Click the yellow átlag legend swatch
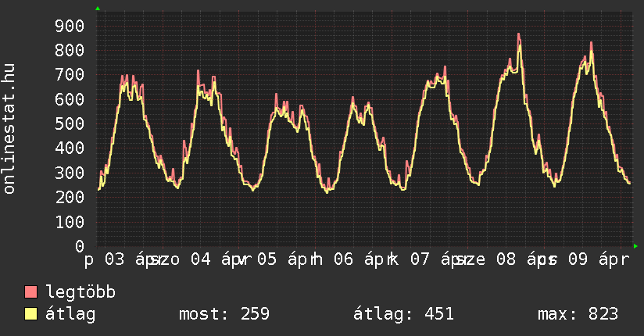Image resolution: width=644 pixels, height=336 pixels. coord(31,315)
